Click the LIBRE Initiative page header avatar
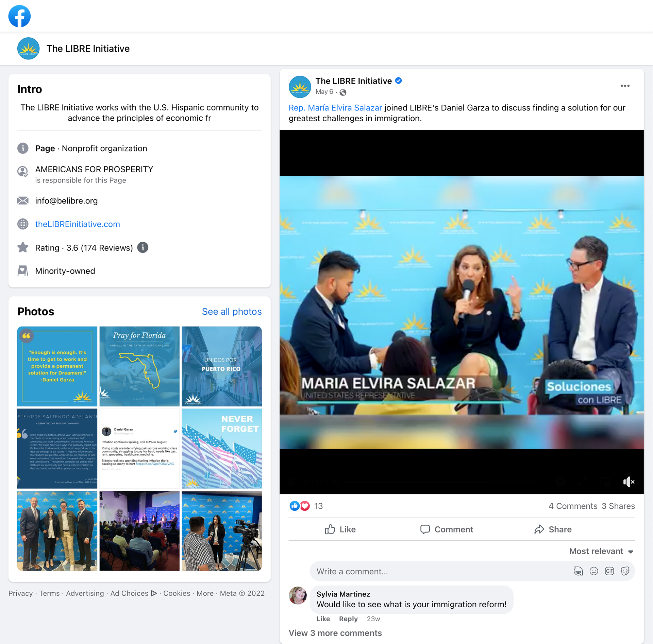This screenshot has width=653, height=644. click(28, 49)
